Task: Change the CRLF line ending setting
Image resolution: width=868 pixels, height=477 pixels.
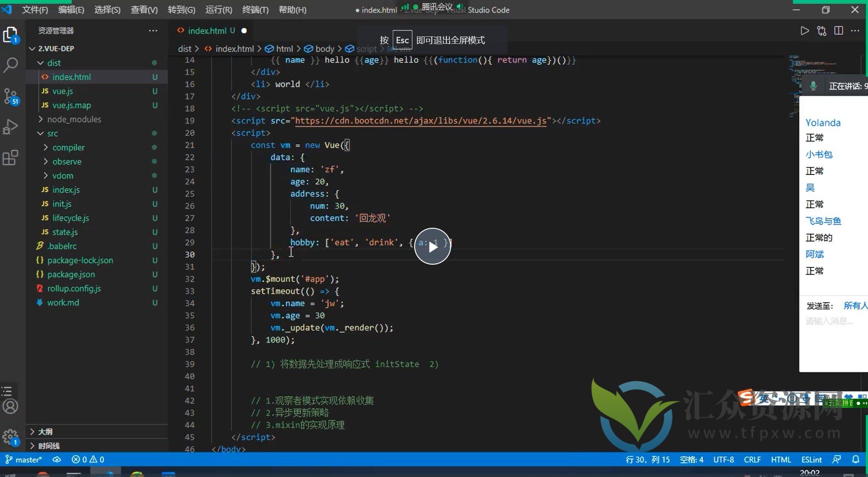Action: pos(752,460)
